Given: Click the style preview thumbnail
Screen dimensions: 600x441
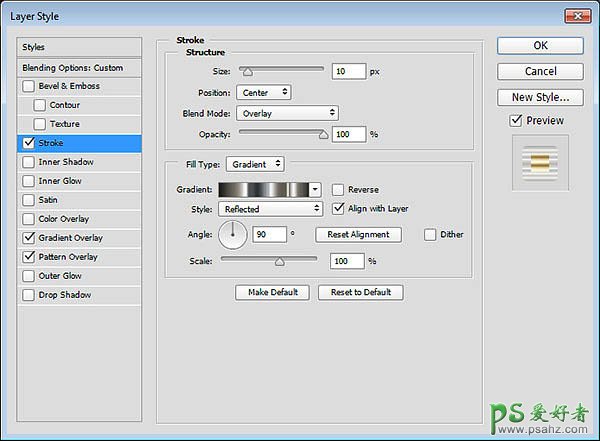Looking at the screenshot, I should pos(540,164).
